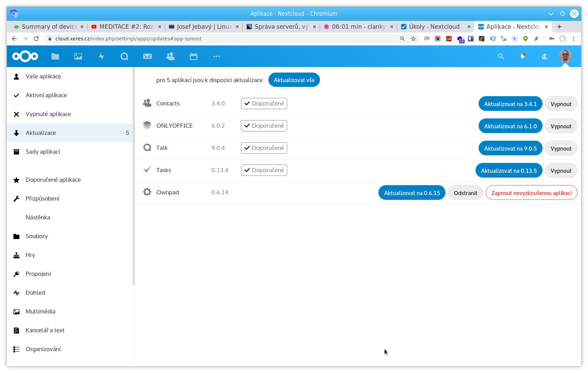Open the Propojení category
Image resolution: width=588 pixels, height=373 pixels.
coord(70,274)
